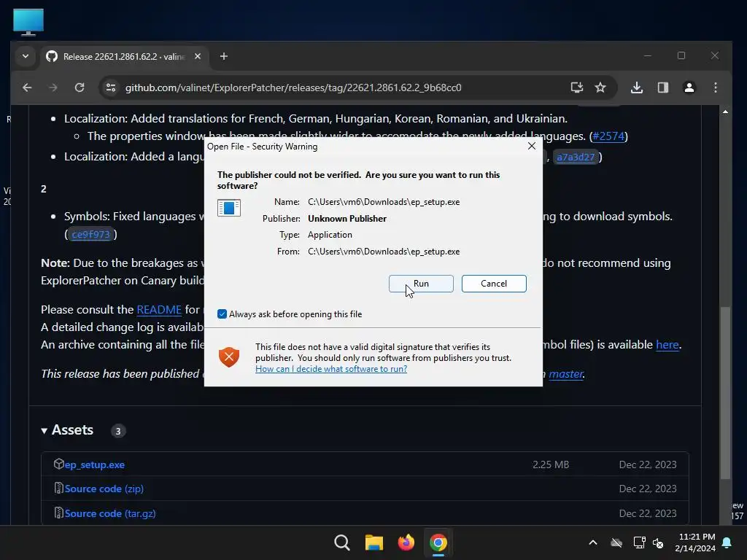Open File Explorer from the taskbar

point(374,542)
